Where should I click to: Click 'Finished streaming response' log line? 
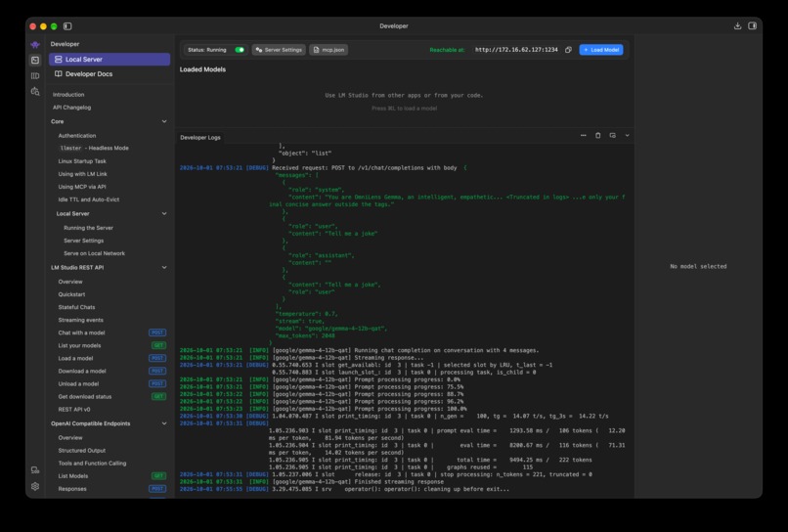(x=399, y=482)
